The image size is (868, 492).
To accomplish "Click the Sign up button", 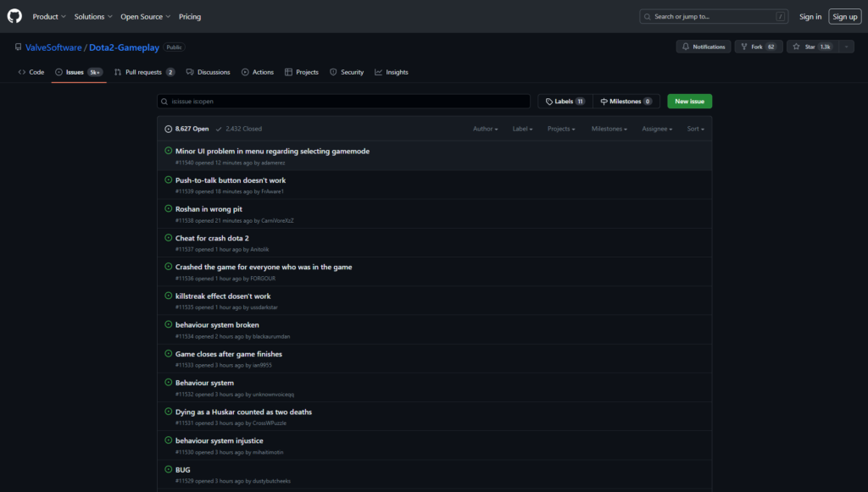I will 844,16.
